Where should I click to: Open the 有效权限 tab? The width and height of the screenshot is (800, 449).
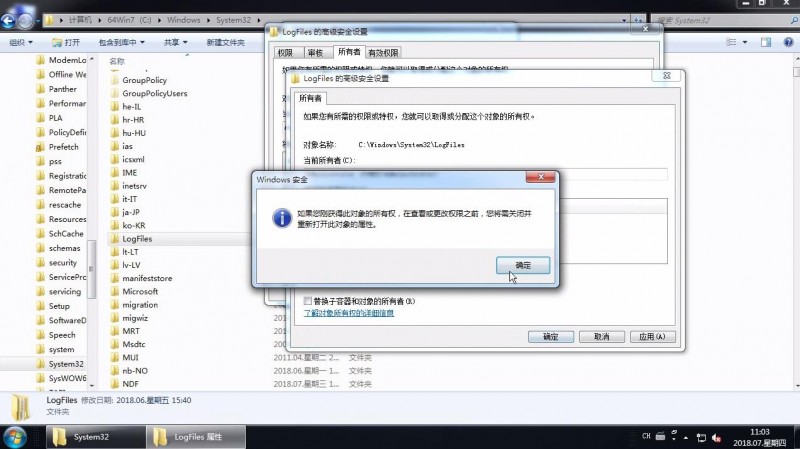[383, 53]
